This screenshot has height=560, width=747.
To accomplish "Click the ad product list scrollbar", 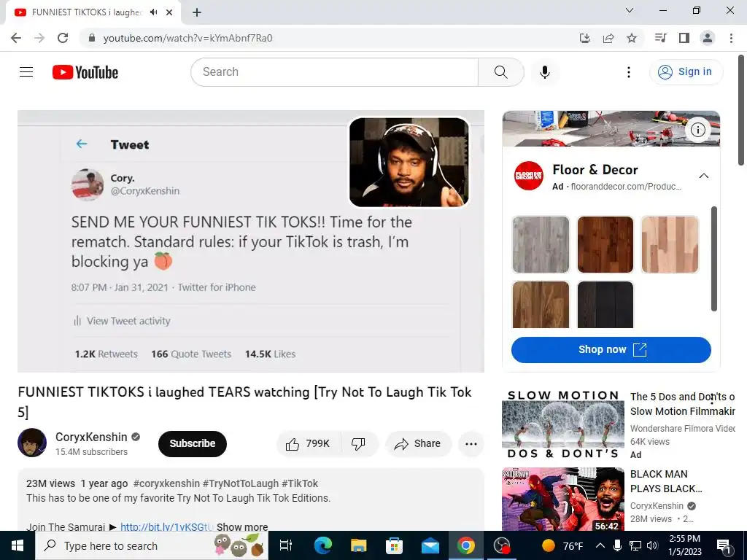I will 713,259.
